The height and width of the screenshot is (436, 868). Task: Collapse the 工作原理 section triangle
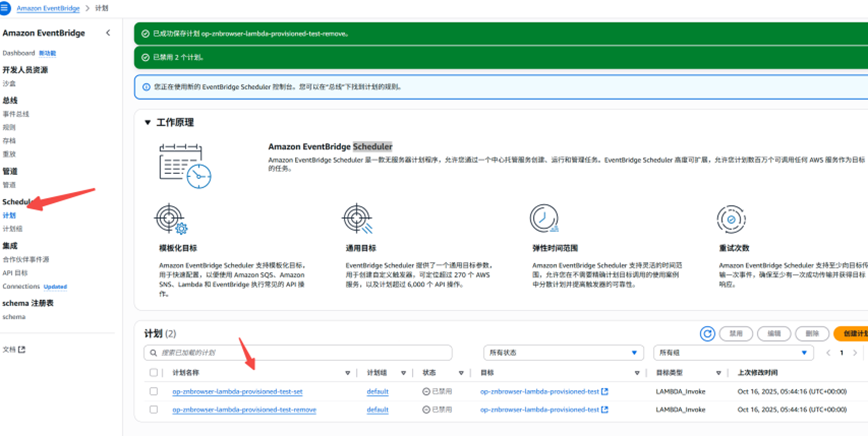click(148, 122)
